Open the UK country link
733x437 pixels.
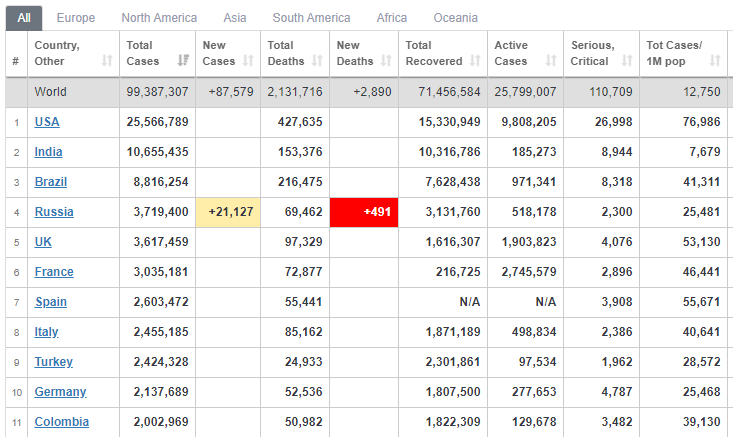(43, 242)
